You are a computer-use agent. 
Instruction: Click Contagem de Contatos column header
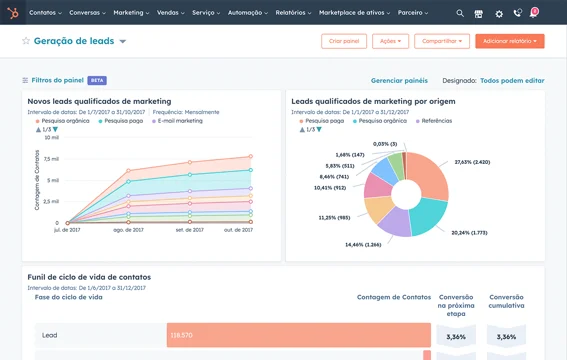click(394, 297)
